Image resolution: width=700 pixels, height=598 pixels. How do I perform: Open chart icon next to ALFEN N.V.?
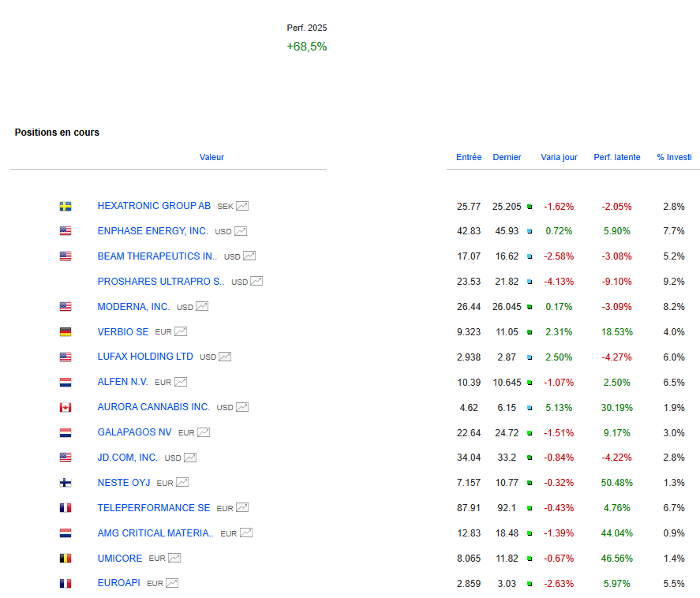[x=181, y=382]
